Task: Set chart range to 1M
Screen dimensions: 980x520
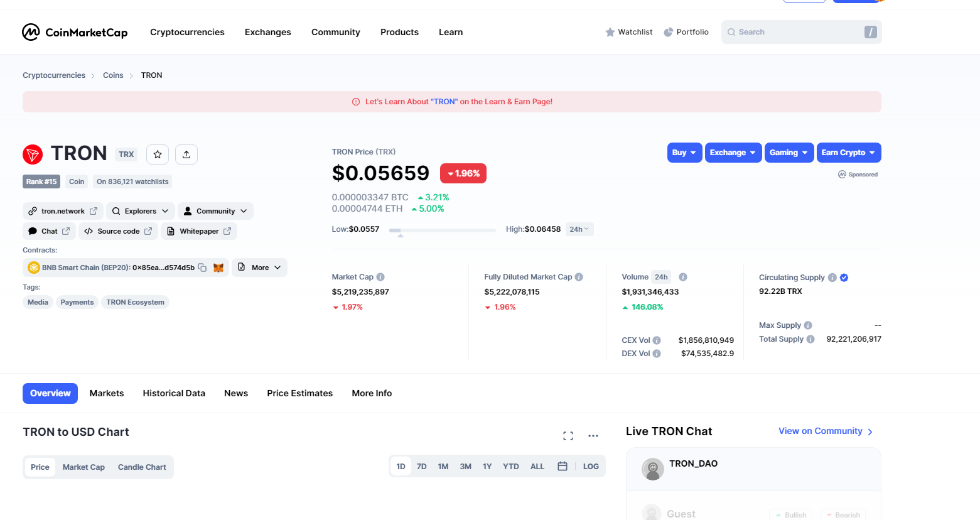Action: coord(443,467)
